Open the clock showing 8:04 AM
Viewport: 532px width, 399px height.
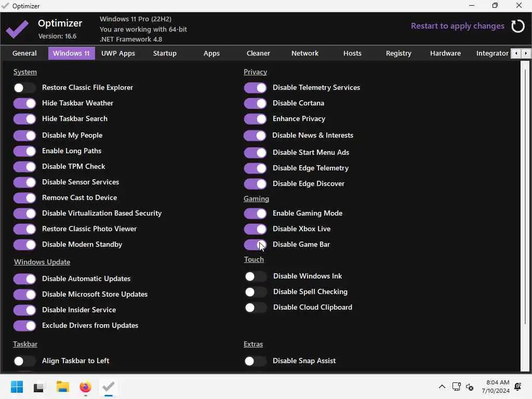(x=496, y=387)
